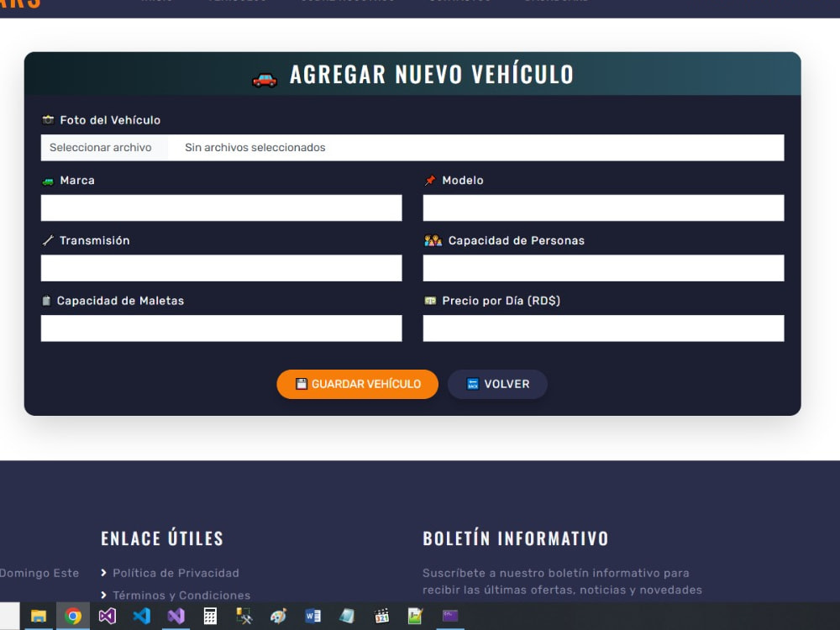Focus the Capacidad de Maletas input field
Viewport: 840px width, 630px height.
[221, 328]
